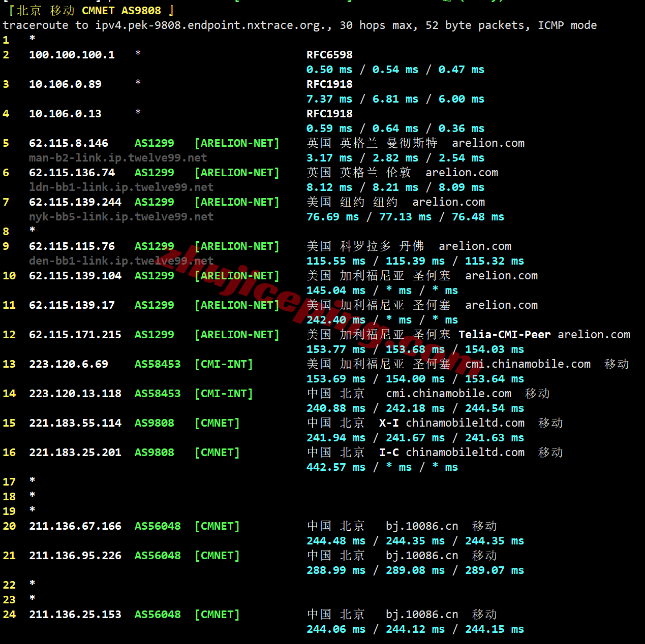
Task: Click [CMNET] on hop 15
Action: tap(217, 423)
